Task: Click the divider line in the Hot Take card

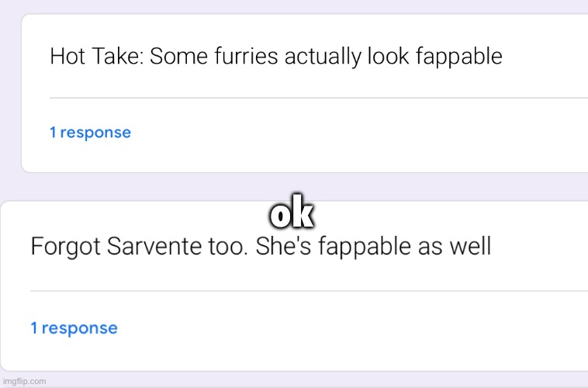Action: coord(319,98)
